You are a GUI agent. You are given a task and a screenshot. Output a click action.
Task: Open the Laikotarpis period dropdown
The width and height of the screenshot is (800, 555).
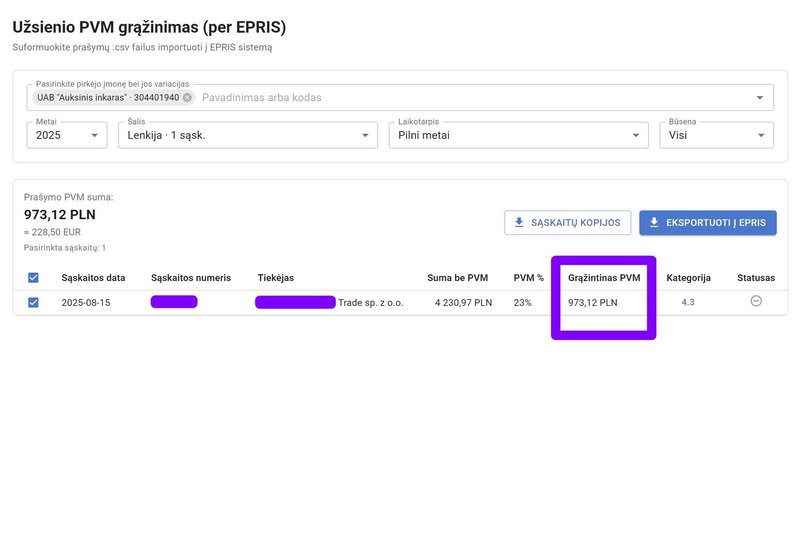point(518,135)
